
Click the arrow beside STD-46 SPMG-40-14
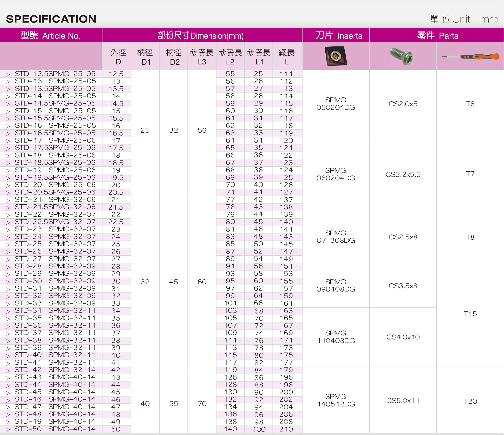(8, 400)
